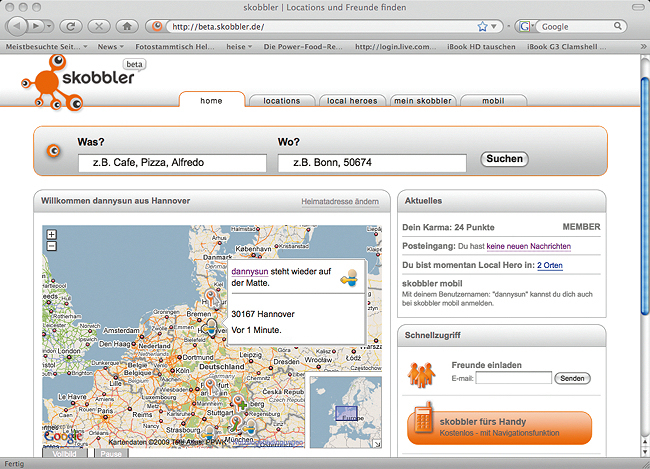Screen dimensions: 650x469
Task: Show more bookmarks with the chevron
Action: point(643,46)
